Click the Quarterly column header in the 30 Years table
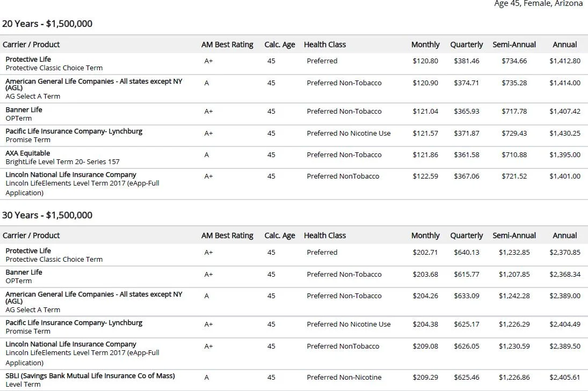 pos(467,235)
